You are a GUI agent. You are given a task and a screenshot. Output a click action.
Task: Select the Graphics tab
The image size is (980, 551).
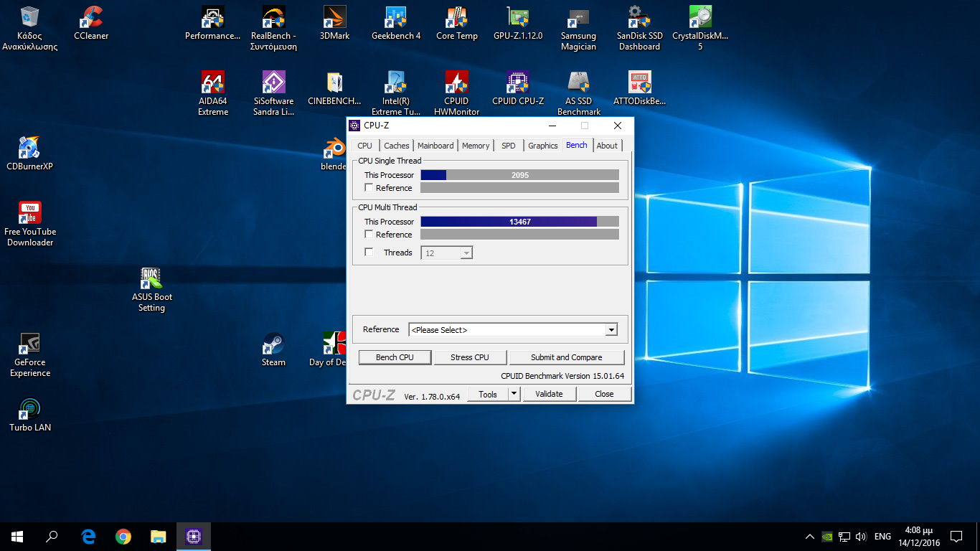click(x=543, y=146)
